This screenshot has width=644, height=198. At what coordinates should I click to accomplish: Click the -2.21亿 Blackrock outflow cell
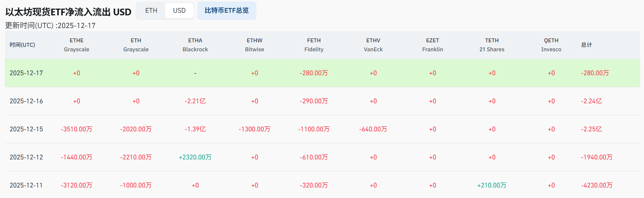pos(195,101)
